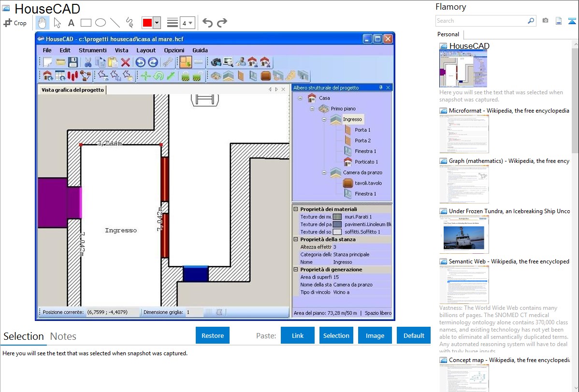
Task: Collapse the Ingresso tree node
Action: pos(324,119)
